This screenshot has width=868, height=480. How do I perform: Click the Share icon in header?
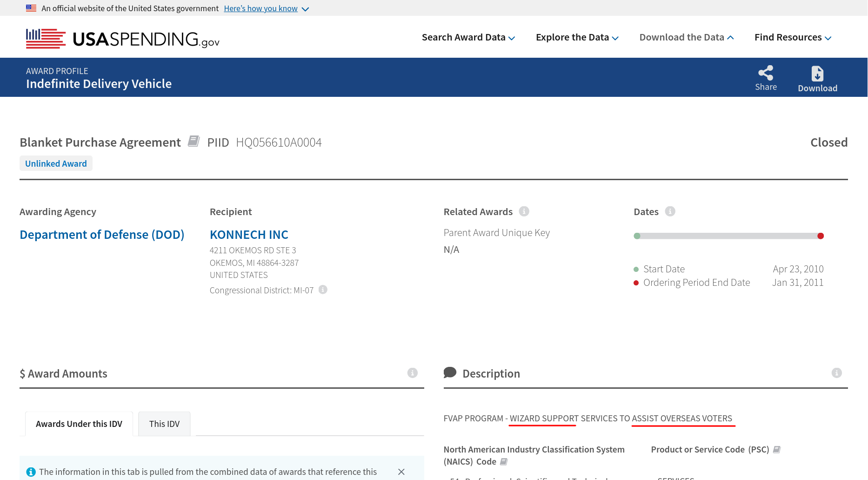click(766, 73)
